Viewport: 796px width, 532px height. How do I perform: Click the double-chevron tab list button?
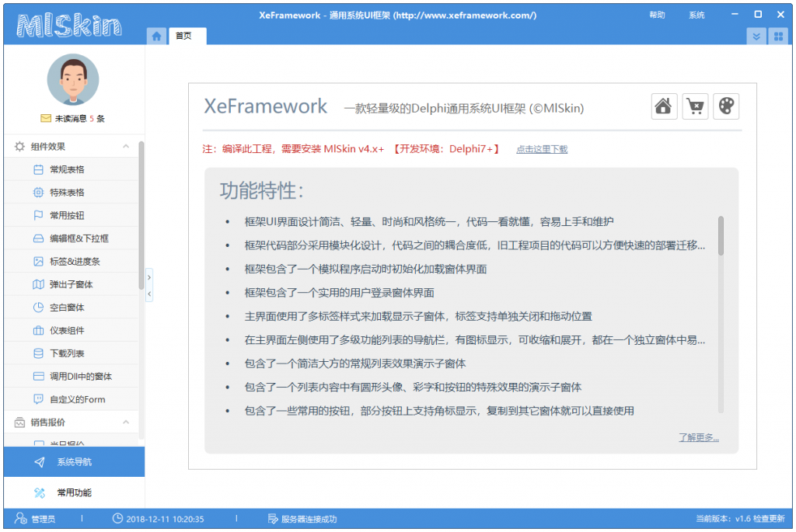pyautogui.click(x=756, y=36)
